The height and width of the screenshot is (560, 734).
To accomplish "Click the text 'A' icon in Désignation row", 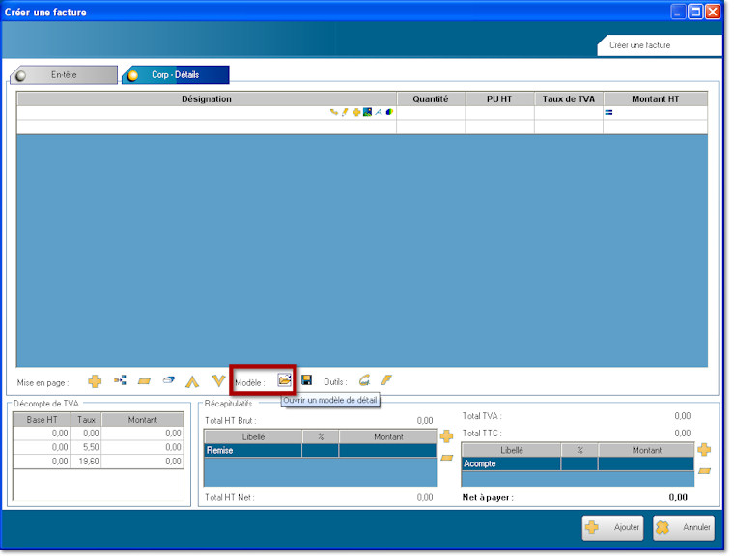I will [379, 112].
